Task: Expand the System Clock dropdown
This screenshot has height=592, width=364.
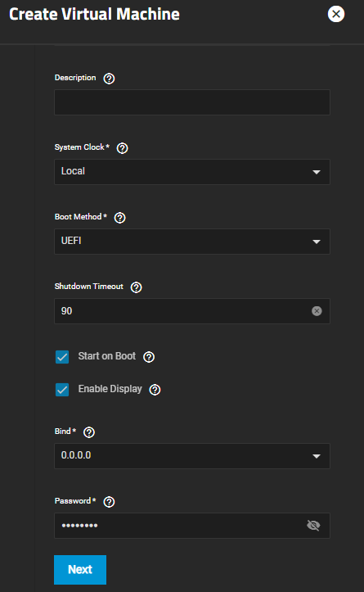Action: (192, 172)
